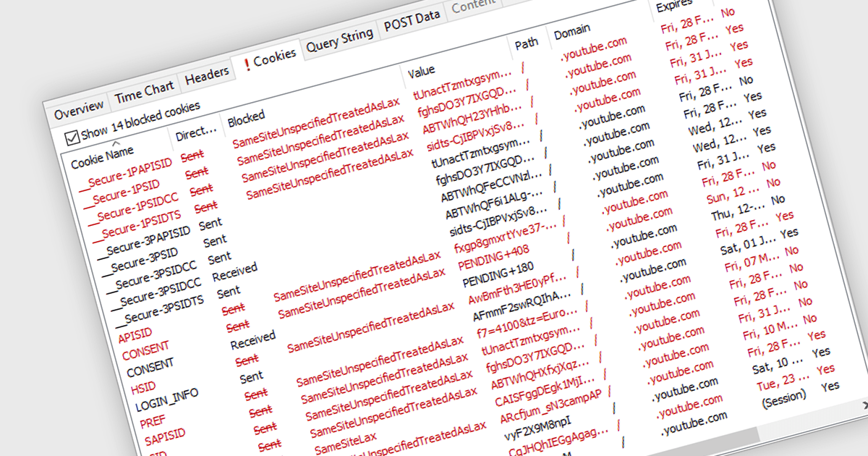Screen dimensions: 868x456
Task: Sort by the Domain column header
Action: click(572, 32)
